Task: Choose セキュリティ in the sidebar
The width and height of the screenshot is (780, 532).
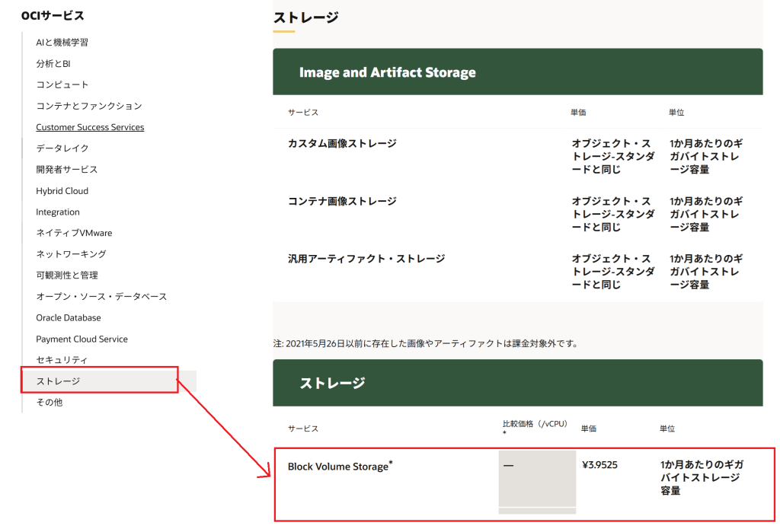Action: tap(62, 360)
